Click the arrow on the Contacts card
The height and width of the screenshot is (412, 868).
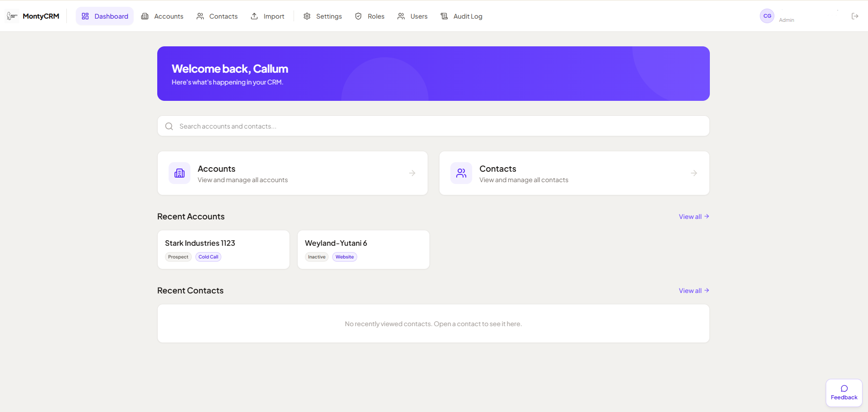click(x=693, y=173)
